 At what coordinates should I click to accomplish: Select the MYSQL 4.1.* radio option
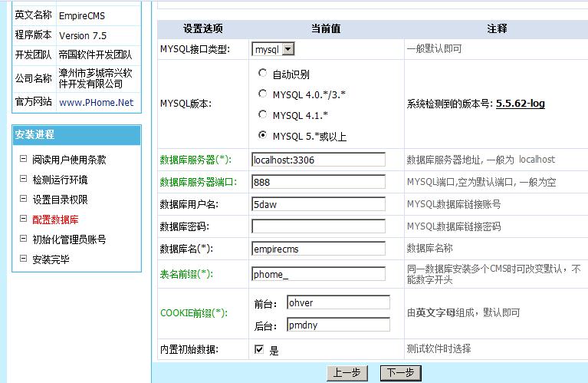pyautogui.click(x=262, y=114)
